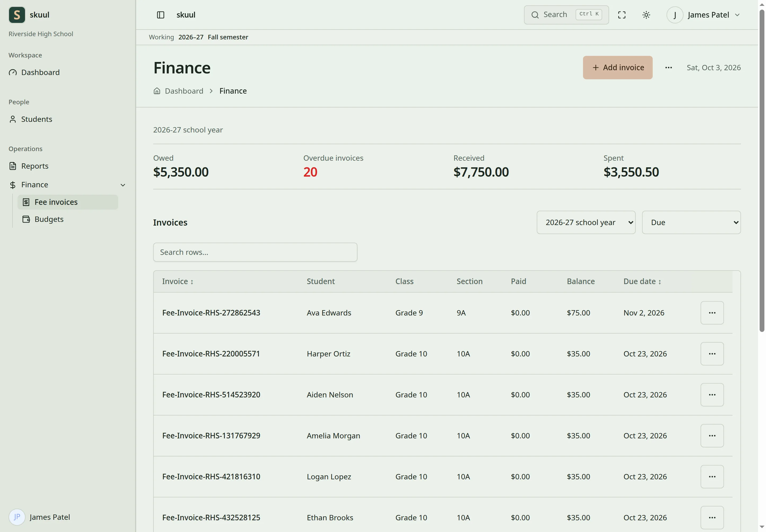Focus the Search rows input
The image size is (766, 532).
click(255, 252)
